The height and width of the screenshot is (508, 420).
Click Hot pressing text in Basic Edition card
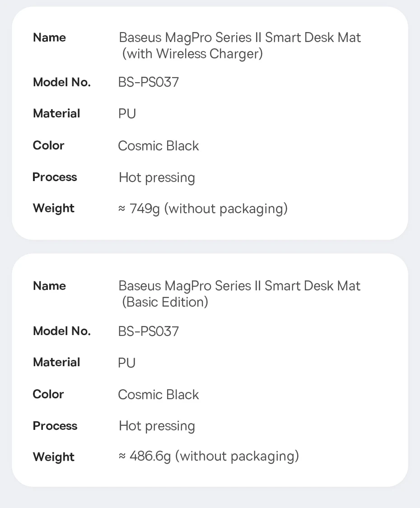[x=157, y=426]
